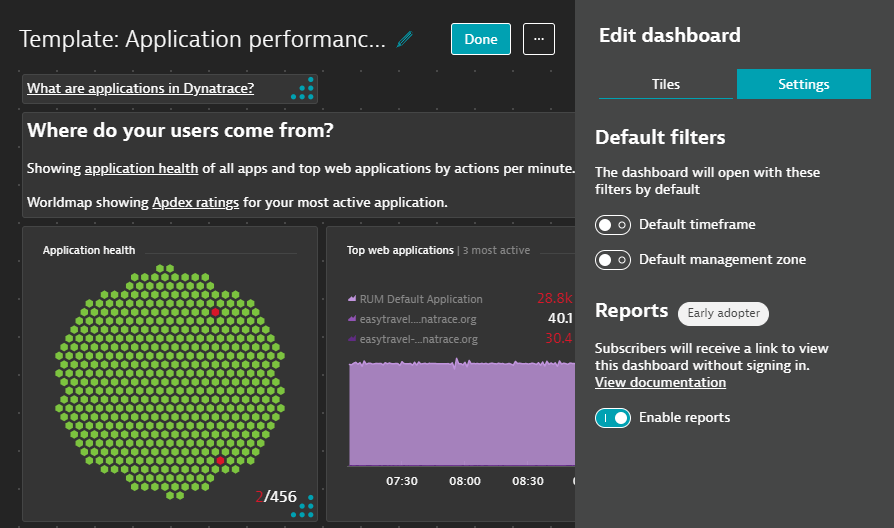Click the purple area chart
Screen dimensions: 894x528
(x=462, y=413)
